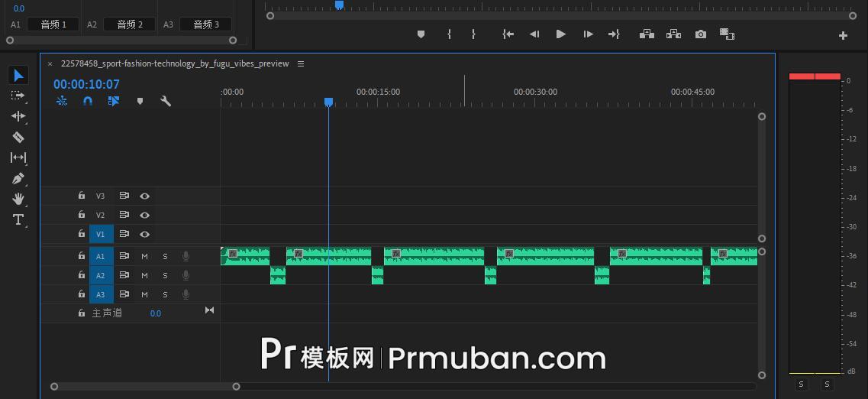The height and width of the screenshot is (399, 868).
Task: Add marker in program monitor
Action: coord(421,34)
